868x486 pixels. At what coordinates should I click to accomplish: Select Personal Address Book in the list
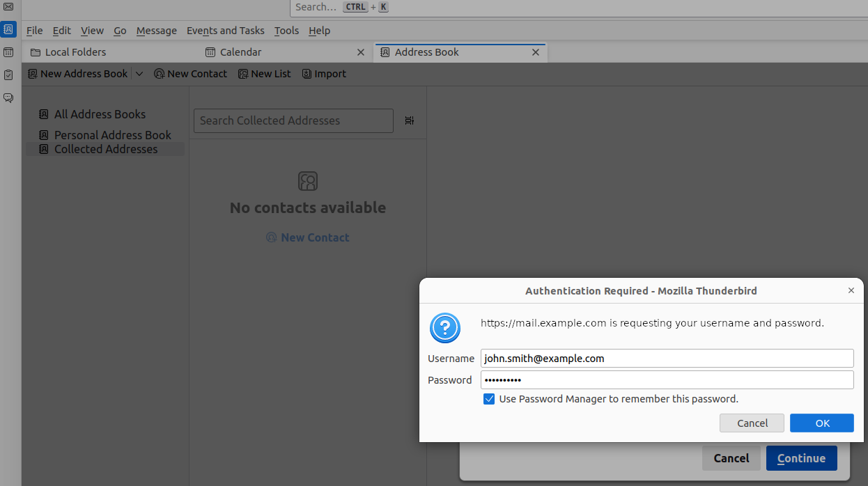(112, 135)
